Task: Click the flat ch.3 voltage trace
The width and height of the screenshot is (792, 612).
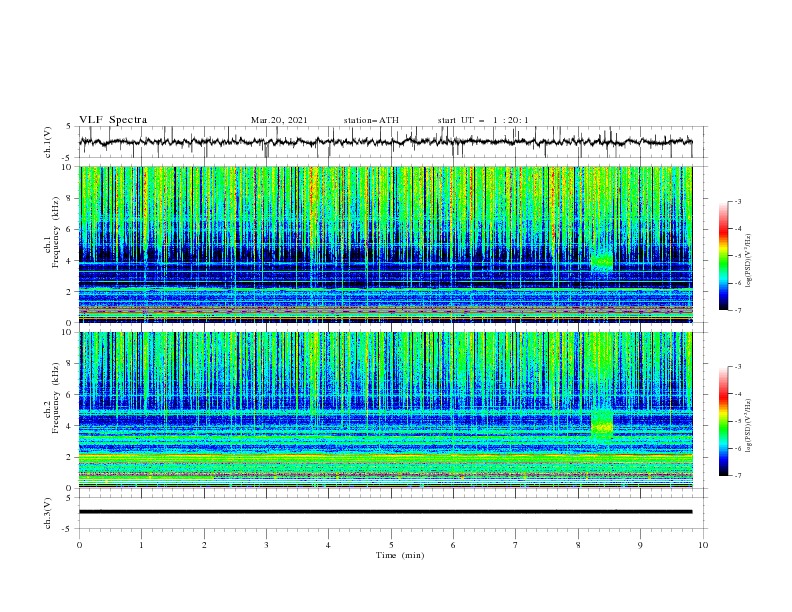Action: pos(385,512)
